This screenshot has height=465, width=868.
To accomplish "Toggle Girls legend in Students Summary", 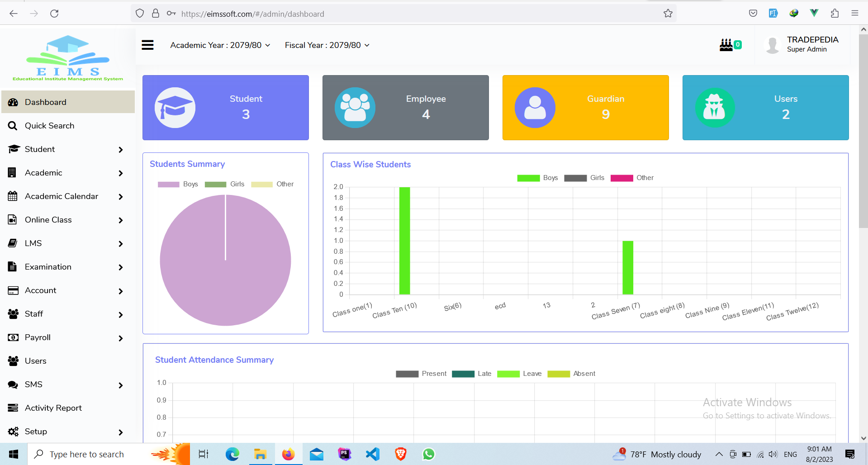I will click(x=224, y=184).
